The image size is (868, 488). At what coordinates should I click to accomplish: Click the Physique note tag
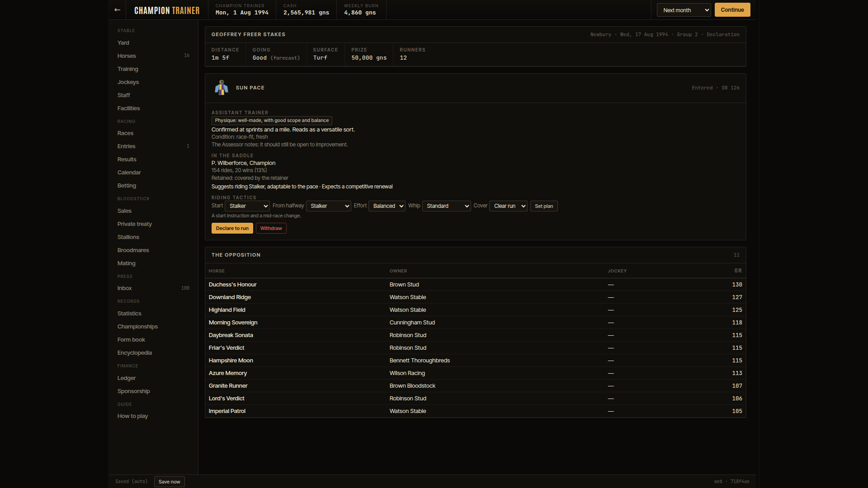pos(272,121)
